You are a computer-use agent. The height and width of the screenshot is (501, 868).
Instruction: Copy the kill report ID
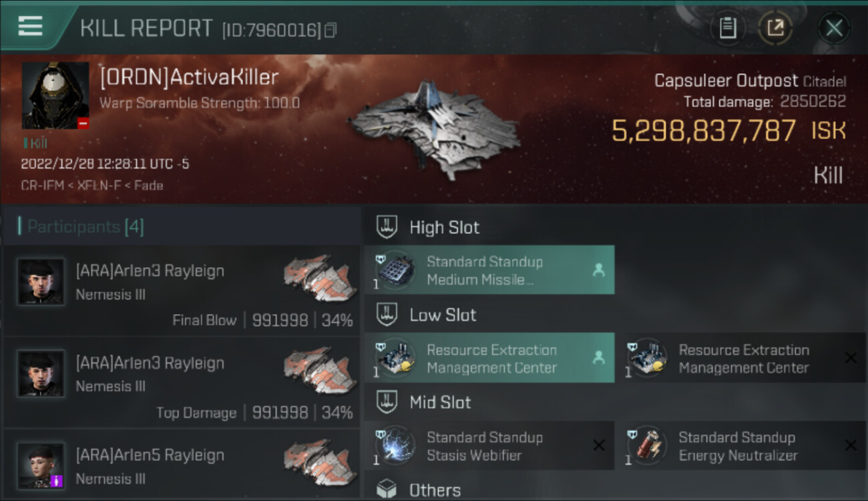(331, 30)
